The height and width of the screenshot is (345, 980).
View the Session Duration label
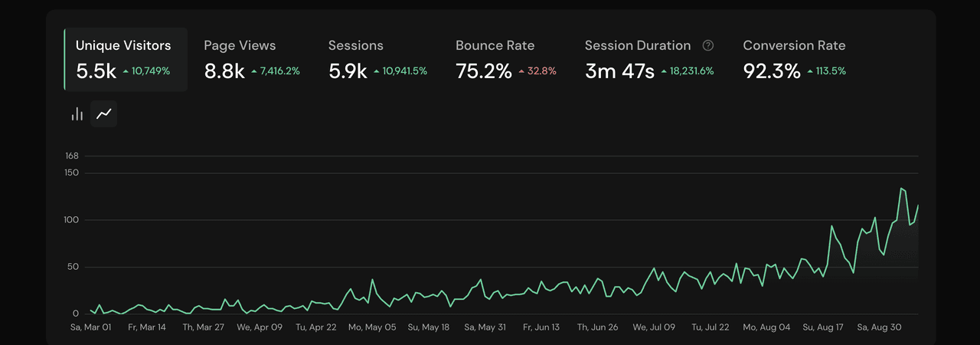point(637,45)
